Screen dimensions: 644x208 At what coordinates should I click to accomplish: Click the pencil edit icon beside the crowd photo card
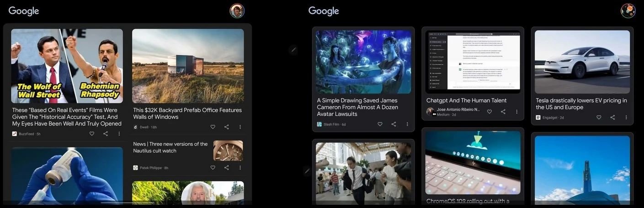[x=307, y=171]
